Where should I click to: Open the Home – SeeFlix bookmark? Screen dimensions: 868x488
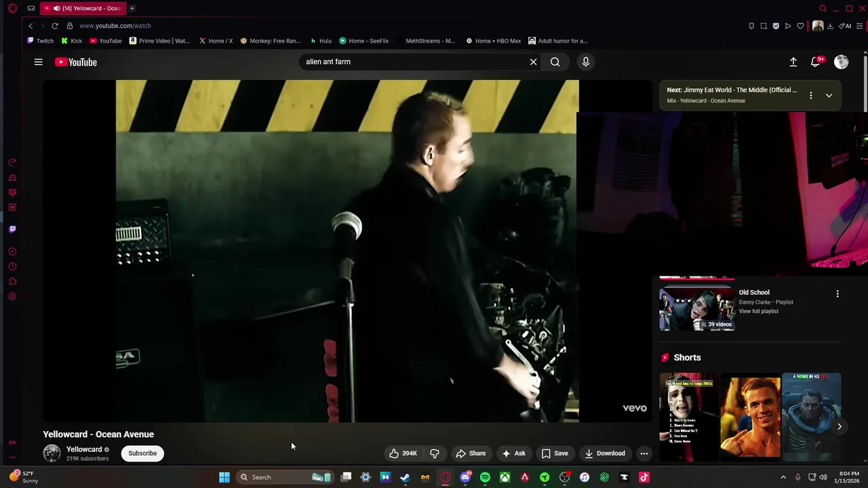[364, 41]
